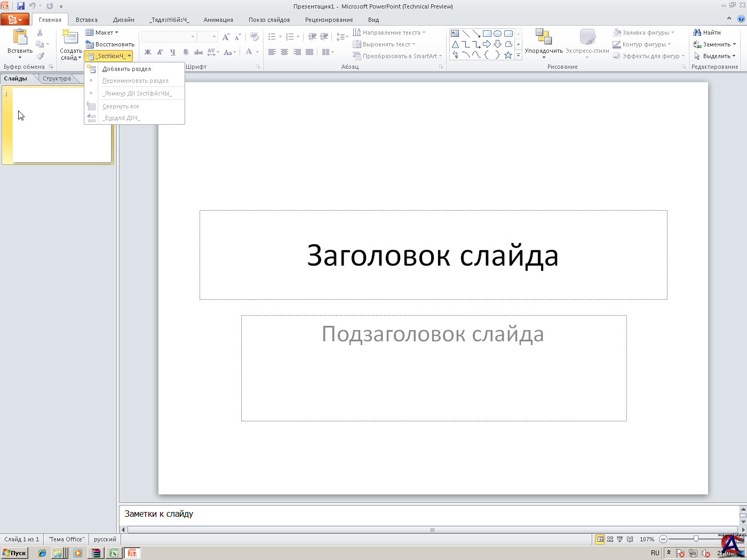Open the Вставка ribbon tab
Image resolution: width=747 pixels, height=560 pixels.
[x=86, y=20]
